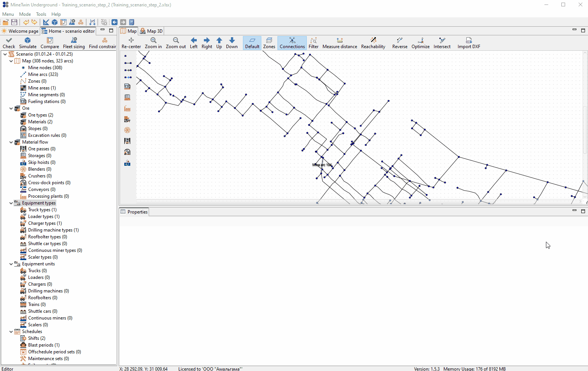Viewport: 588px width, 371px height.
Task: Select the black directed arc tool
Action: [128, 70]
